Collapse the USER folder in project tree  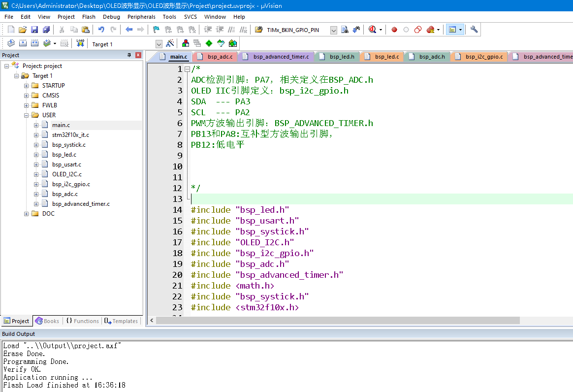(x=26, y=115)
